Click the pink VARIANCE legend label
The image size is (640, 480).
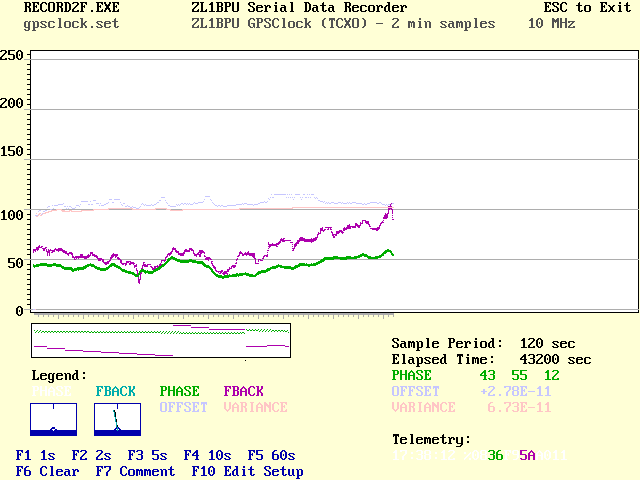click(256, 407)
